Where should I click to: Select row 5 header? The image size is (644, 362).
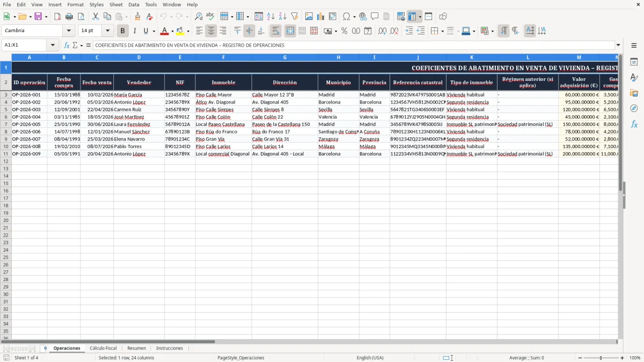point(6,109)
